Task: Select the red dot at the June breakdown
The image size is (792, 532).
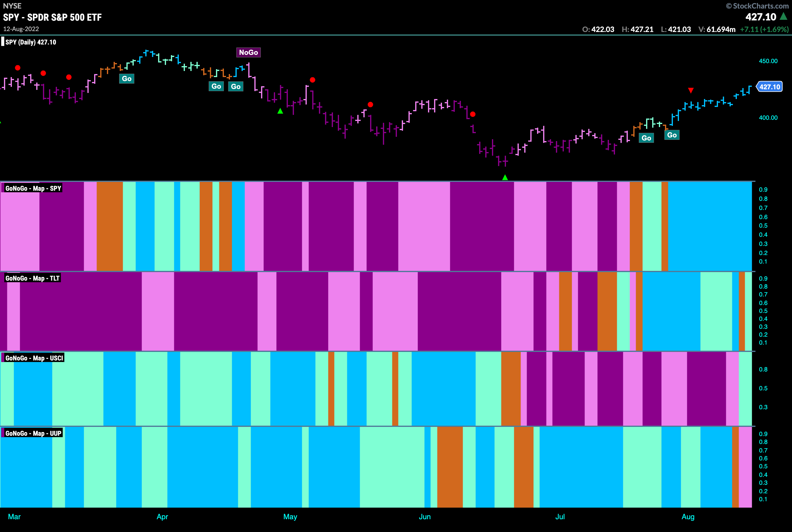Action: click(472, 114)
